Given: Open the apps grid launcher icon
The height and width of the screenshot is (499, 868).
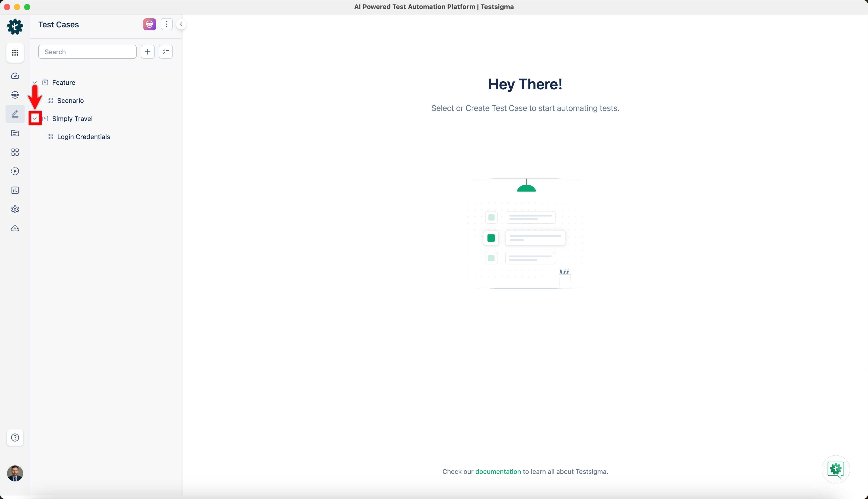Looking at the screenshot, I should 15,53.
